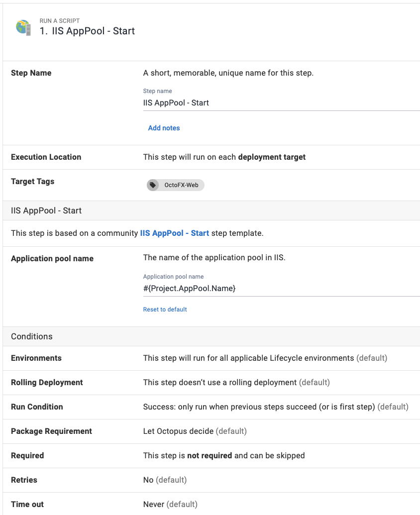Click the tag icon on OctoFX-Web chip
This screenshot has width=420, height=515.
click(x=153, y=185)
